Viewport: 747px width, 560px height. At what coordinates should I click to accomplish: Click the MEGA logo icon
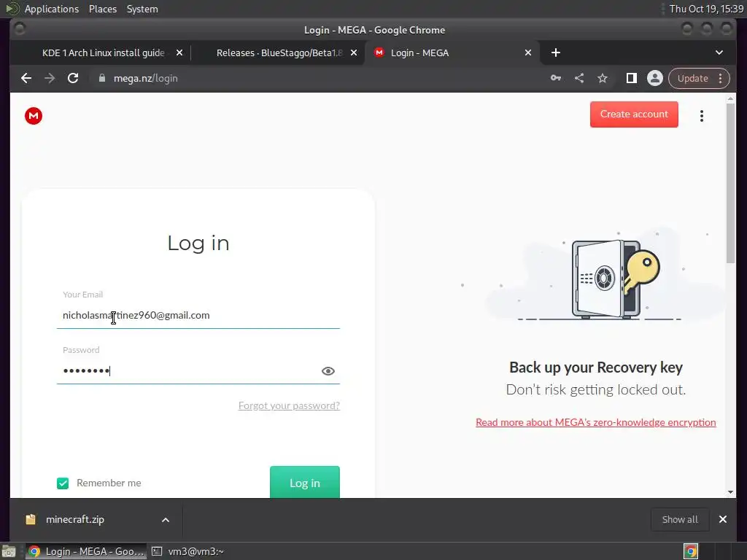(34, 116)
